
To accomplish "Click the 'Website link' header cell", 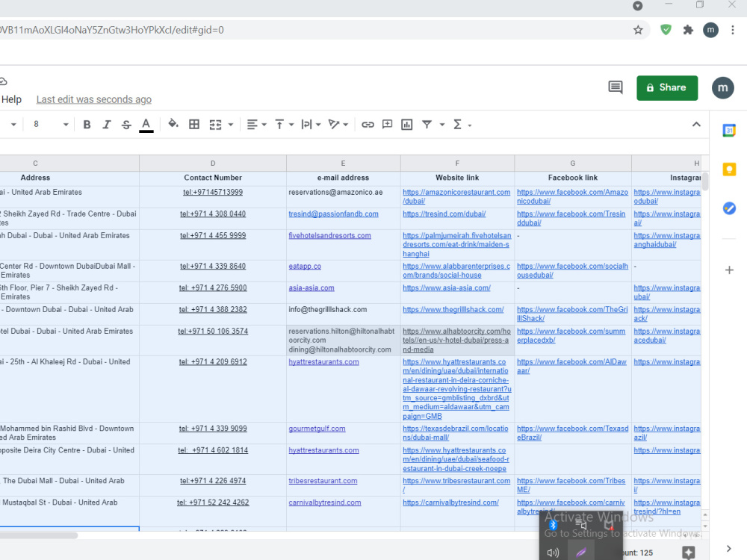I will 457,178.
